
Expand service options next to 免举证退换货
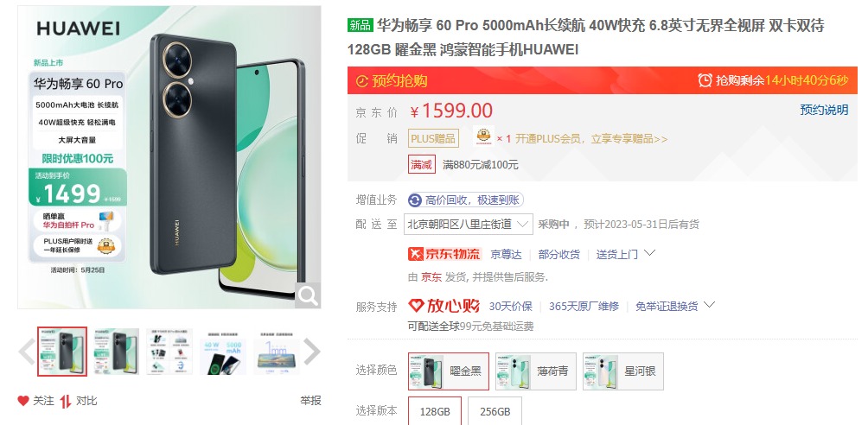point(709,304)
